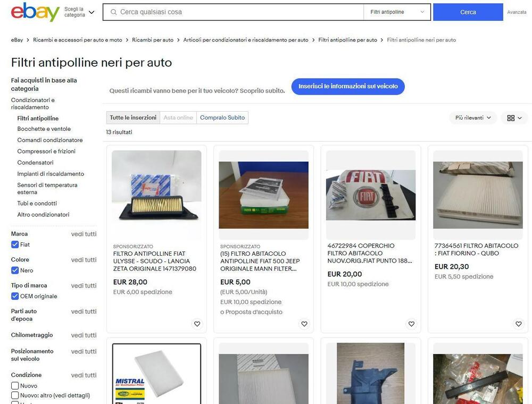
Task: Click the EUR 28,00 price
Action: click(x=130, y=282)
